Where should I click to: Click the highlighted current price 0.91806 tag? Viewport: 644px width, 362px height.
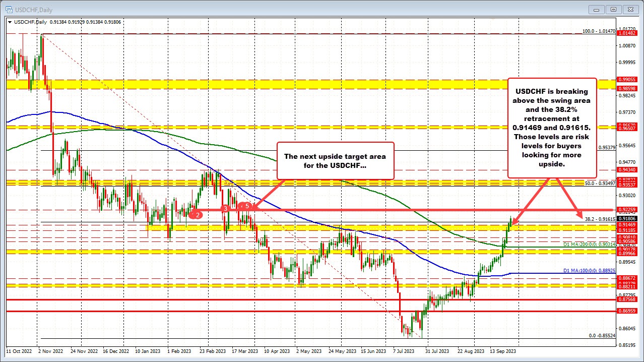point(628,218)
